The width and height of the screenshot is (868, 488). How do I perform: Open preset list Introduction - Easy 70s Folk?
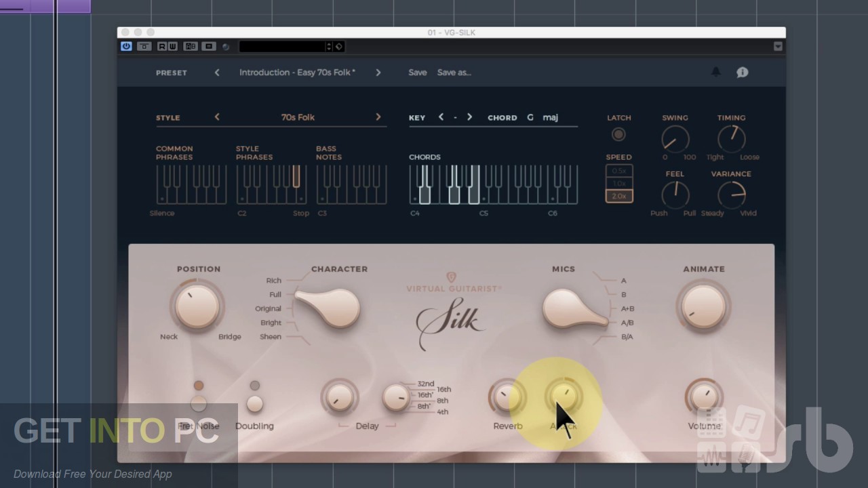[x=297, y=73]
